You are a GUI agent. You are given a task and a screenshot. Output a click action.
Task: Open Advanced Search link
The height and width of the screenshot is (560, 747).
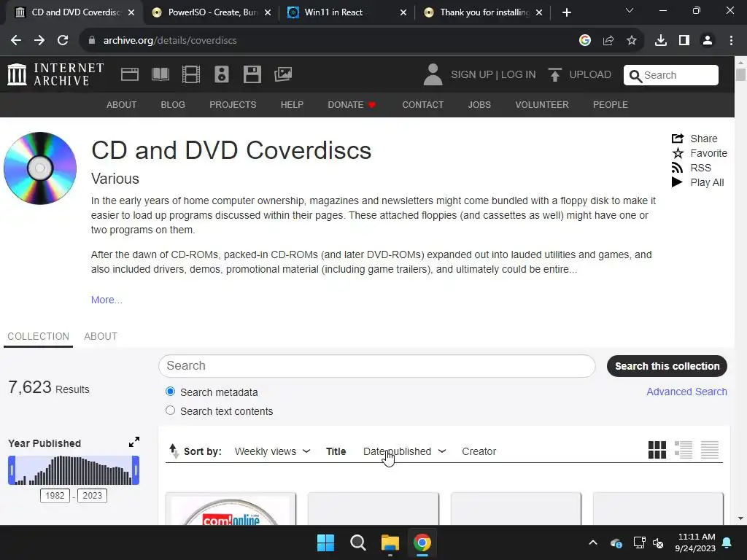pos(686,392)
